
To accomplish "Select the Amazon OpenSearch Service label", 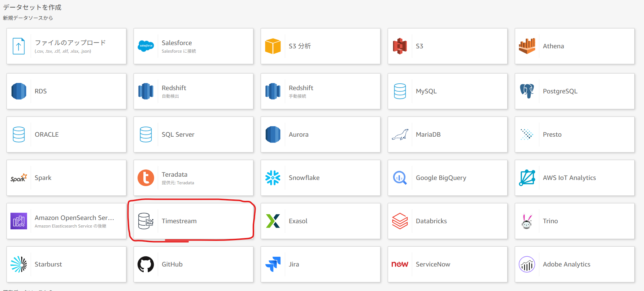I will (x=74, y=218).
